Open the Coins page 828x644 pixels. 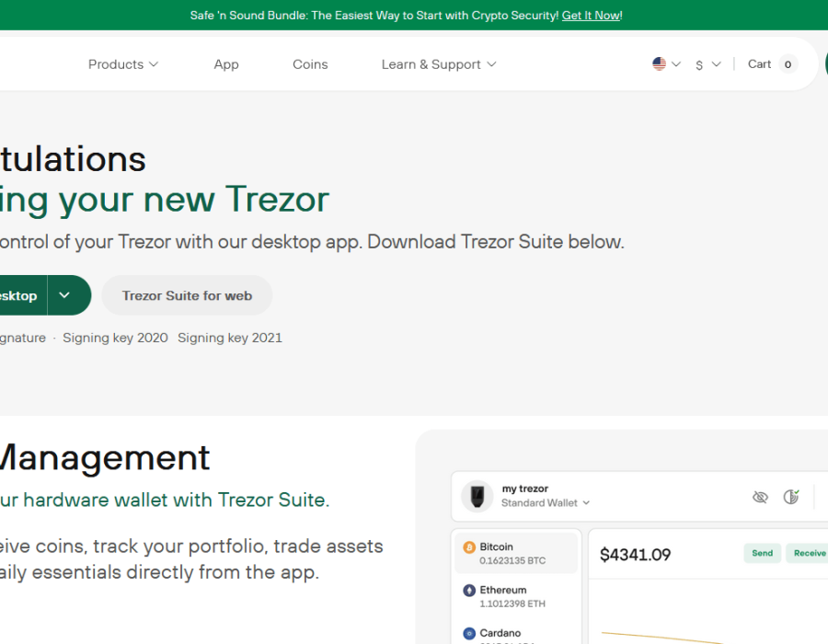pyautogui.click(x=310, y=64)
